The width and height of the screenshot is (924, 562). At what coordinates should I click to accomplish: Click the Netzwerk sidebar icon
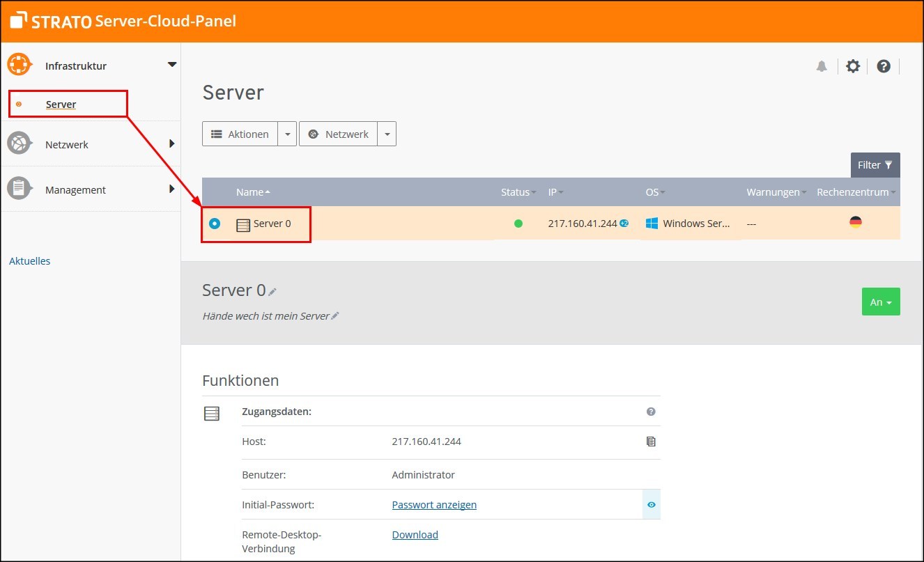coord(20,143)
